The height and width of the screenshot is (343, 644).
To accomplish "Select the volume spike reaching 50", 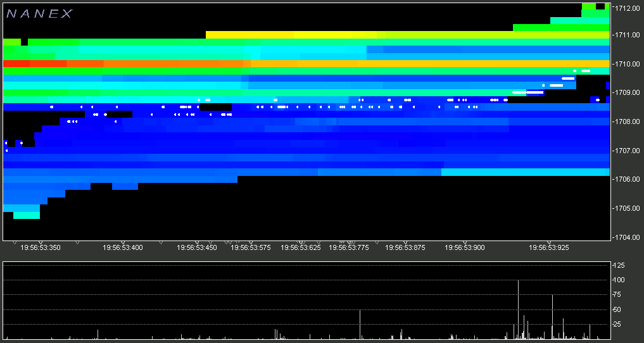I will [x=360, y=325].
